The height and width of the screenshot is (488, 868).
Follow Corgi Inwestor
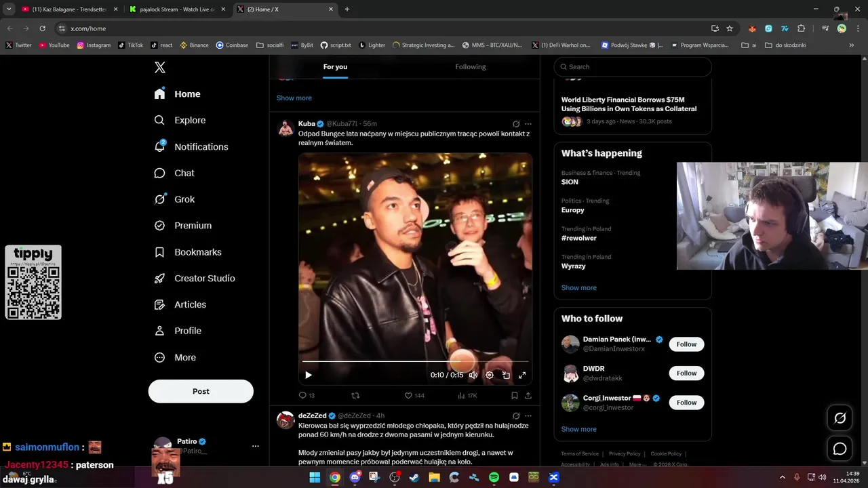[686, 403]
